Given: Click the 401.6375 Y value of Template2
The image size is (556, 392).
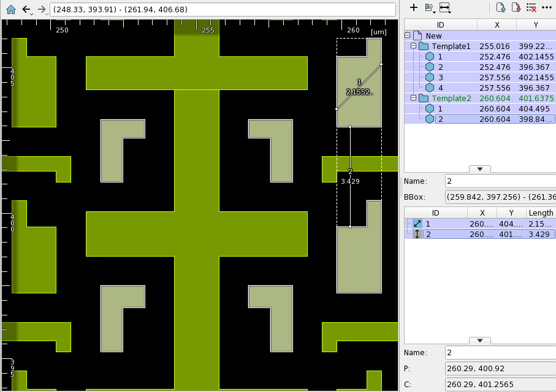Looking at the screenshot, I should (536, 98).
